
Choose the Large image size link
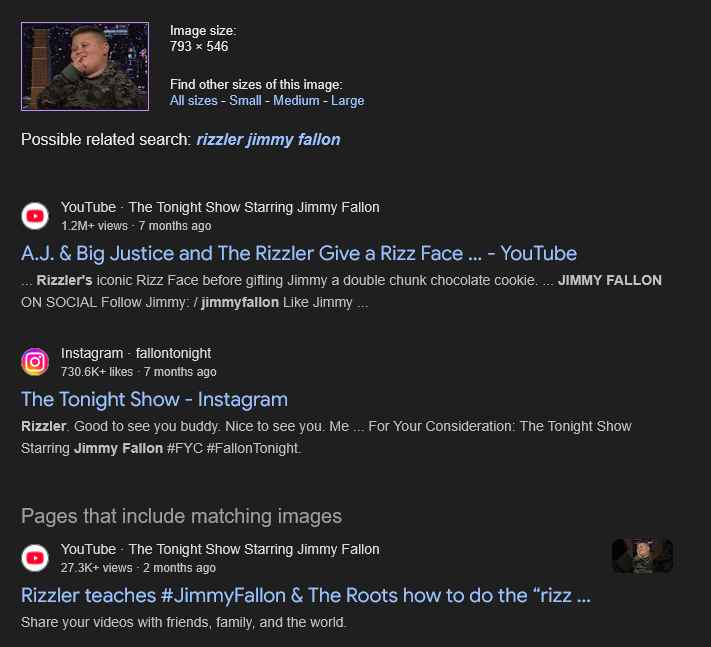point(347,101)
